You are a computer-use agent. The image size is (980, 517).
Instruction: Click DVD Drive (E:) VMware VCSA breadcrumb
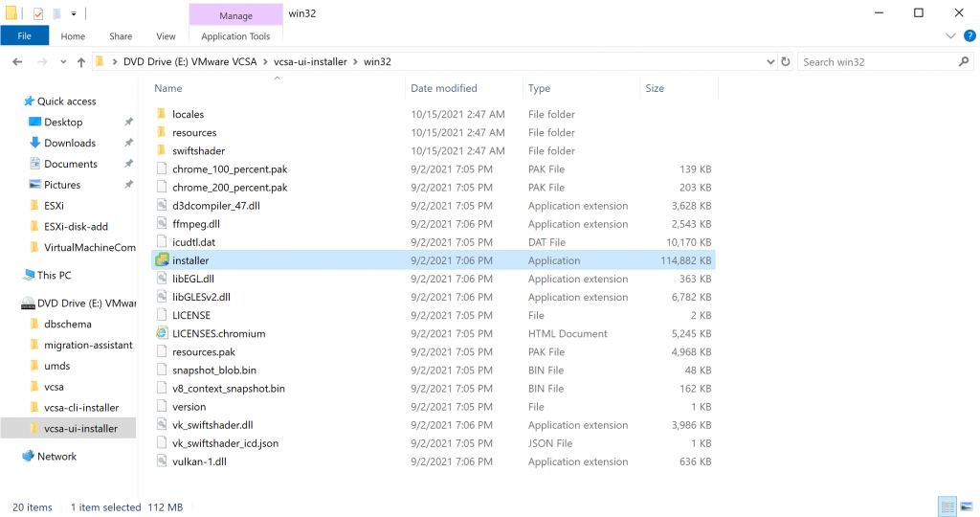[x=190, y=62]
